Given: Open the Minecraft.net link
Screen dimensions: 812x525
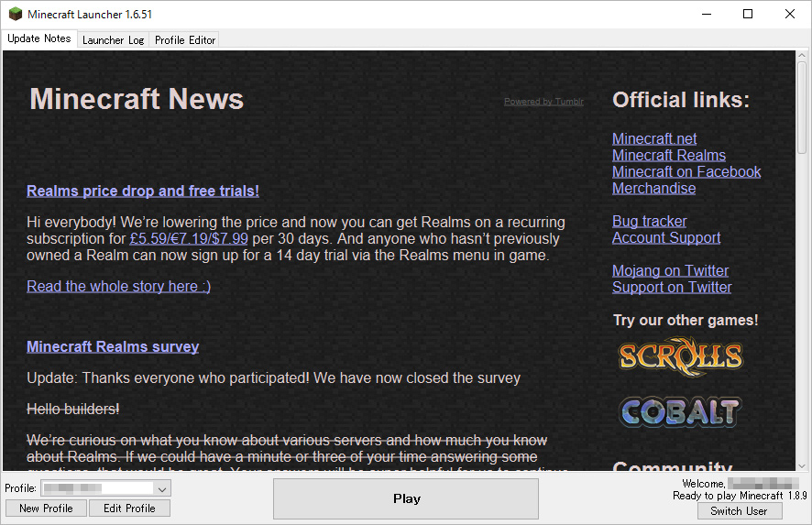Looking at the screenshot, I should coord(654,138).
